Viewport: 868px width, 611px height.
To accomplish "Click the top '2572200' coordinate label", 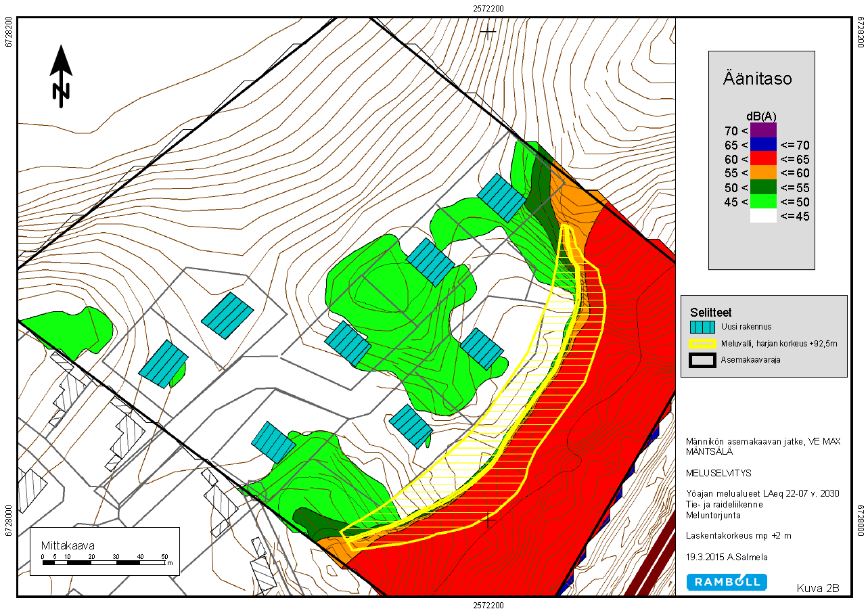I will (x=488, y=8).
